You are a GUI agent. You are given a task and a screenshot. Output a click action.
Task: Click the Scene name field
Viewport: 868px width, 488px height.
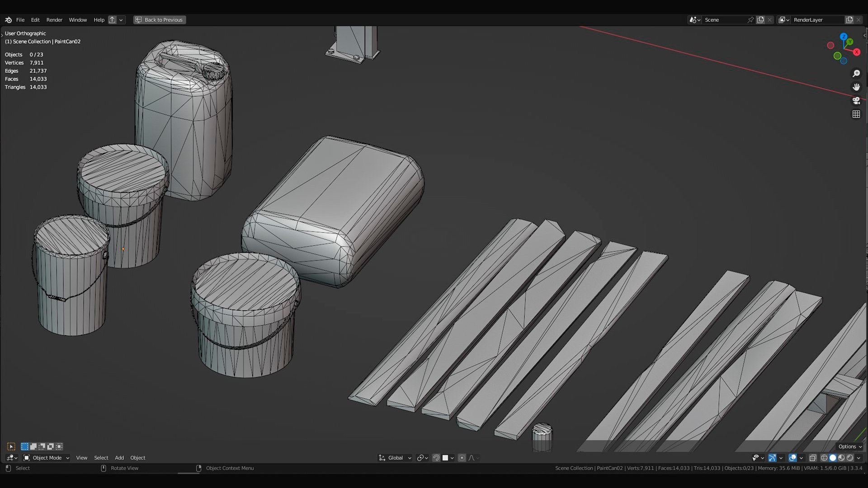(x=723, y=20)
